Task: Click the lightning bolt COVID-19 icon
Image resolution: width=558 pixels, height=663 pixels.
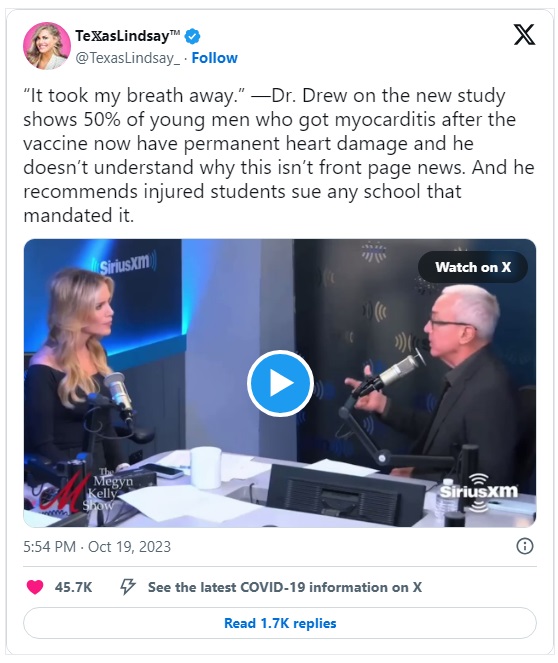Action: (x=128, y=587)
